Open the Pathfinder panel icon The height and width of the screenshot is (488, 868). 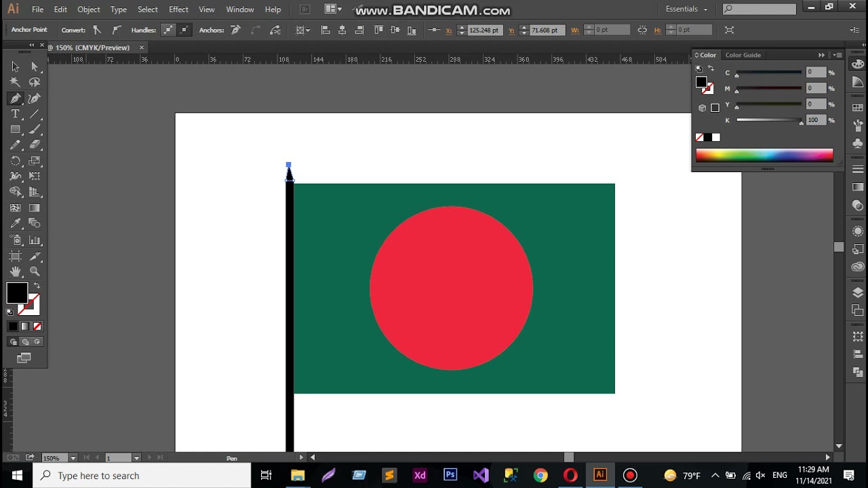pos(858,372)
